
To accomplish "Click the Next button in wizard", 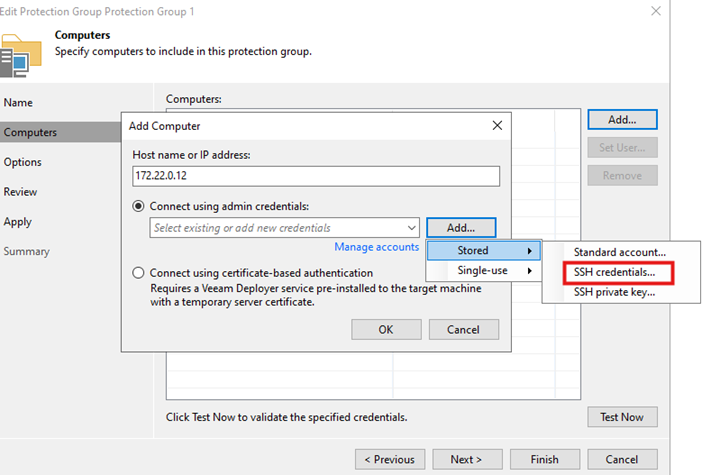I will pyautogui.click(x=466, y=459).
